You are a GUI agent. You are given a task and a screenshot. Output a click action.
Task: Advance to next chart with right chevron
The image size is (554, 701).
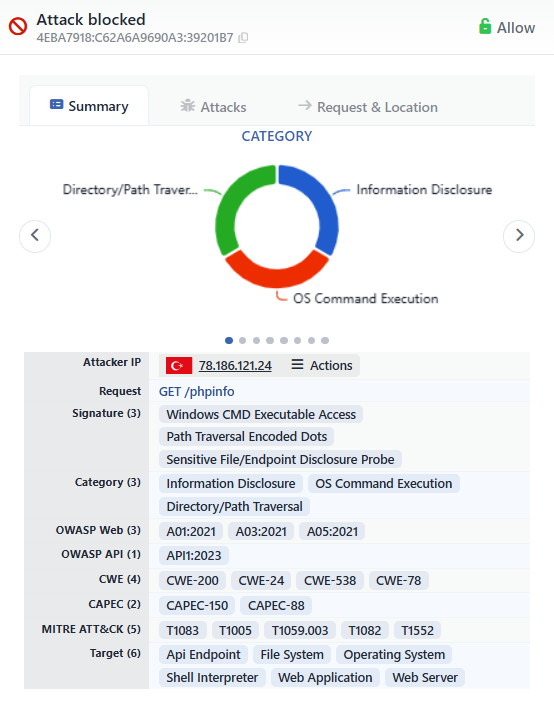click(519, 236)
